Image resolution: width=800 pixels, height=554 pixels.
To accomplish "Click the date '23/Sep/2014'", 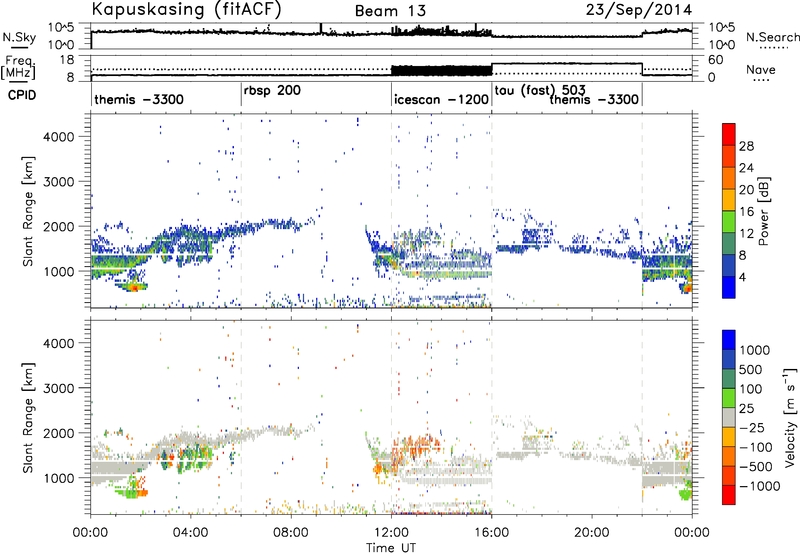I will pyautogui.click(x=639, y=10).
